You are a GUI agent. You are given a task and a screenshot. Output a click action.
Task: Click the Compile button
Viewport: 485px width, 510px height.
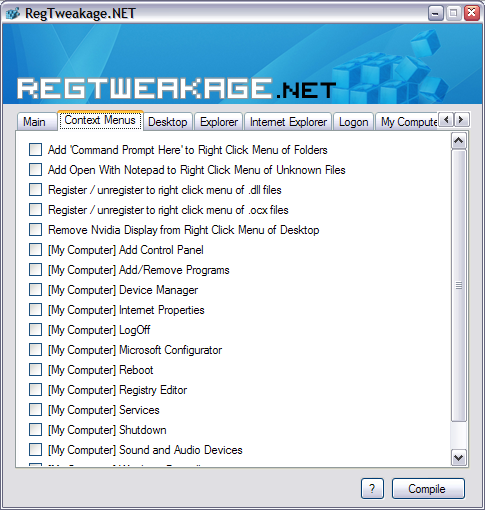point(428,489)
